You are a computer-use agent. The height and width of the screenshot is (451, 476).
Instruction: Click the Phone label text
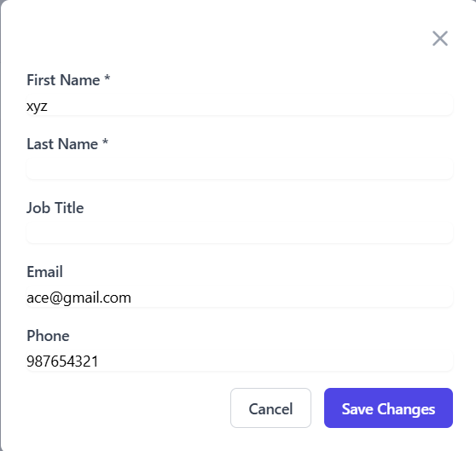[48, 336]
